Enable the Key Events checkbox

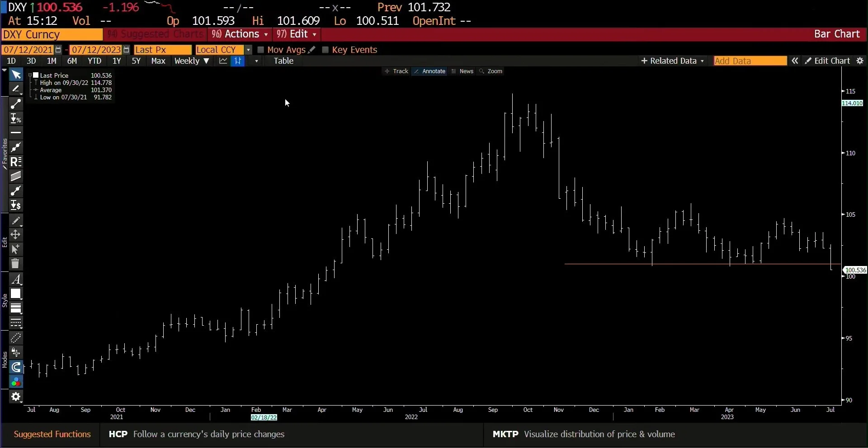325,50
